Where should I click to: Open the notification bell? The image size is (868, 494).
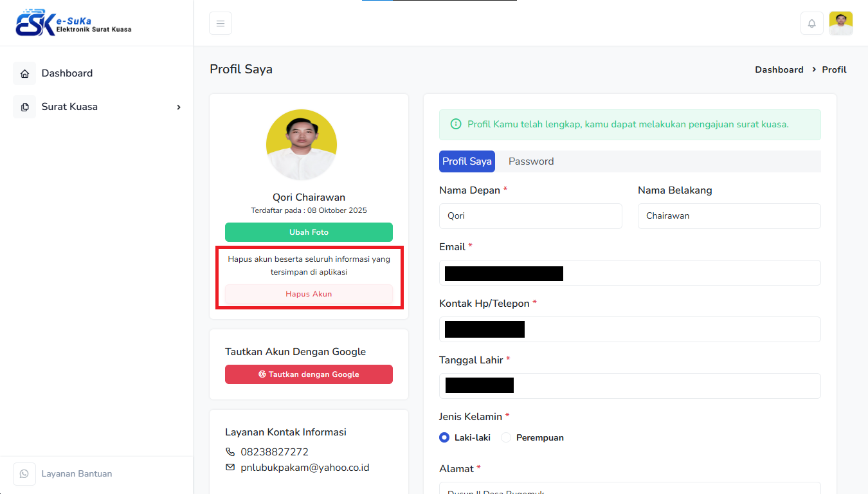pyautogui.click(x=811, y=23)
